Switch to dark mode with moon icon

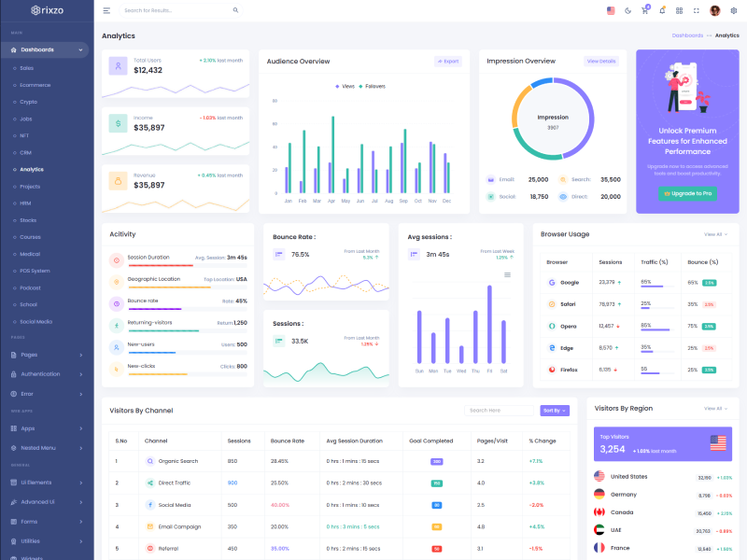click(627, 10)
